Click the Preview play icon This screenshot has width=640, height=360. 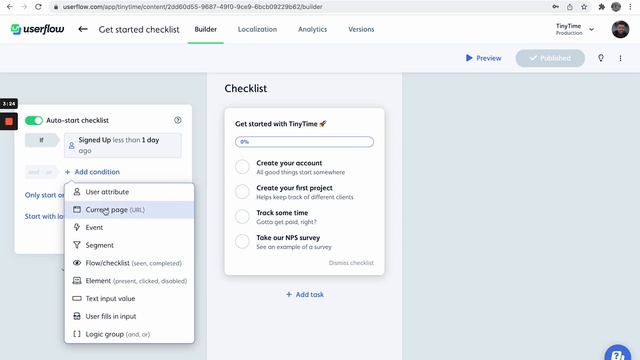[x=469, y=58]
